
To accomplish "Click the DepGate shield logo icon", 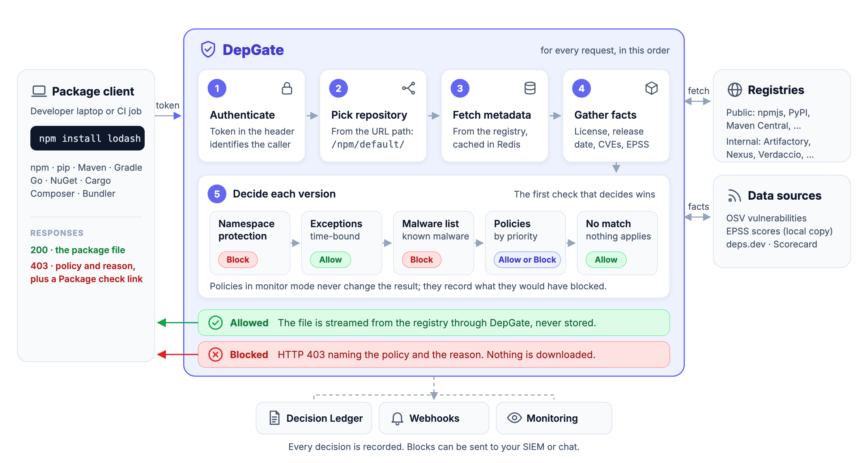I will 208,50.
